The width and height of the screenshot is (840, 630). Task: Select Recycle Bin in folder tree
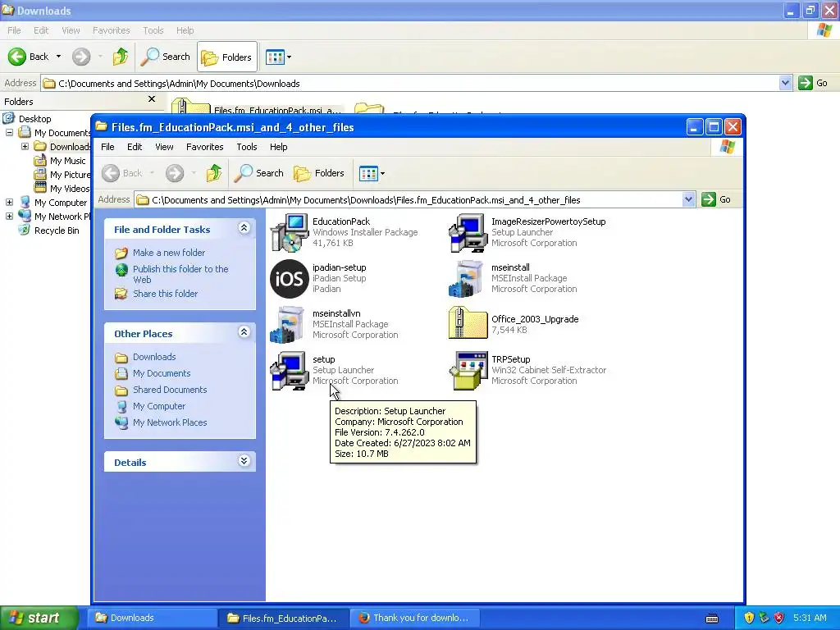pyautogui.click(x=57, y=231)
